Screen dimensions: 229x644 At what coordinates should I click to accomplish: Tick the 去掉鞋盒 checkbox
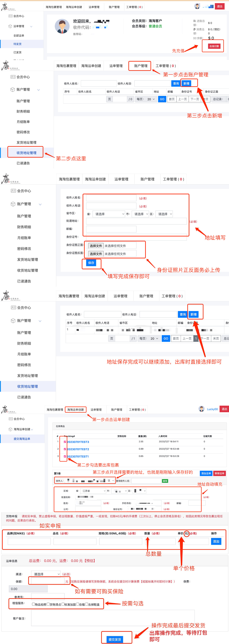point(87,604)
